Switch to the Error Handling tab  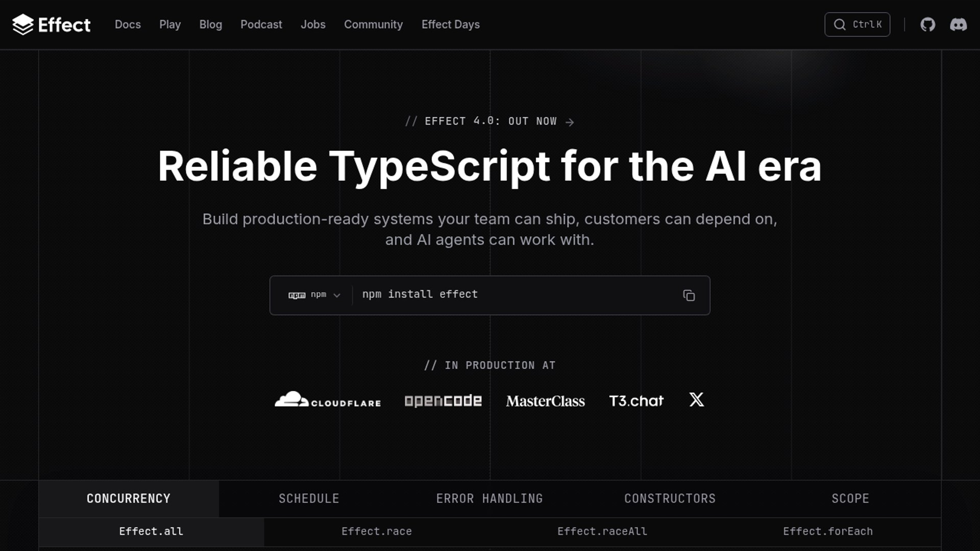pyautogui.click(x=489, y=498)
